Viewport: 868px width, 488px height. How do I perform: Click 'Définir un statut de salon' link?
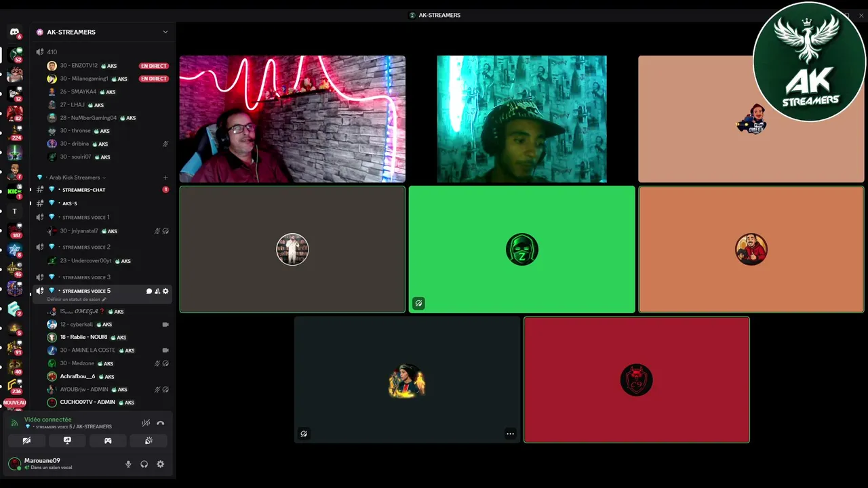[73, 300]
